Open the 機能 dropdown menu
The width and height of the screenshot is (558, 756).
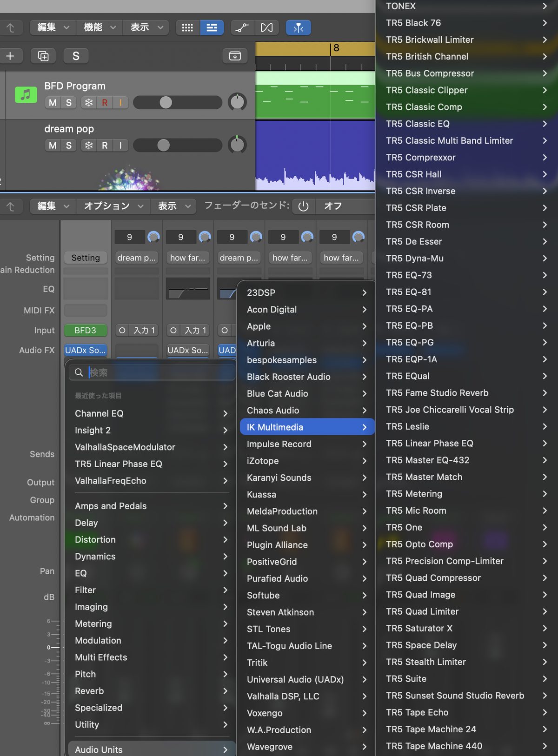pyautogui.click(x=100, y=28)
